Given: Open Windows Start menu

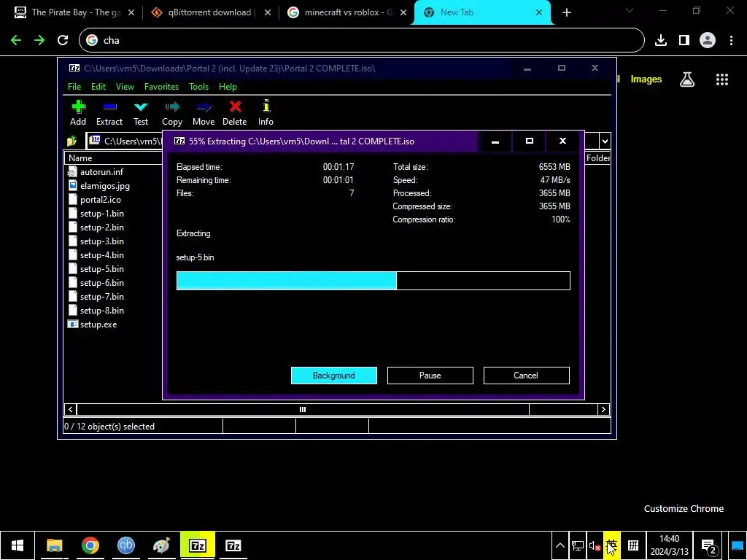Looking at the screenshot, I should 18,545.
